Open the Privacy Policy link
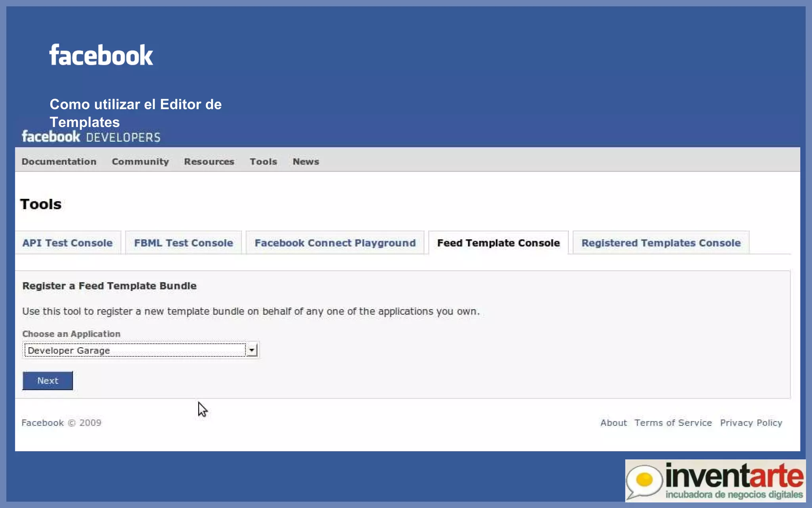812x508 pixels. (751, 423)
